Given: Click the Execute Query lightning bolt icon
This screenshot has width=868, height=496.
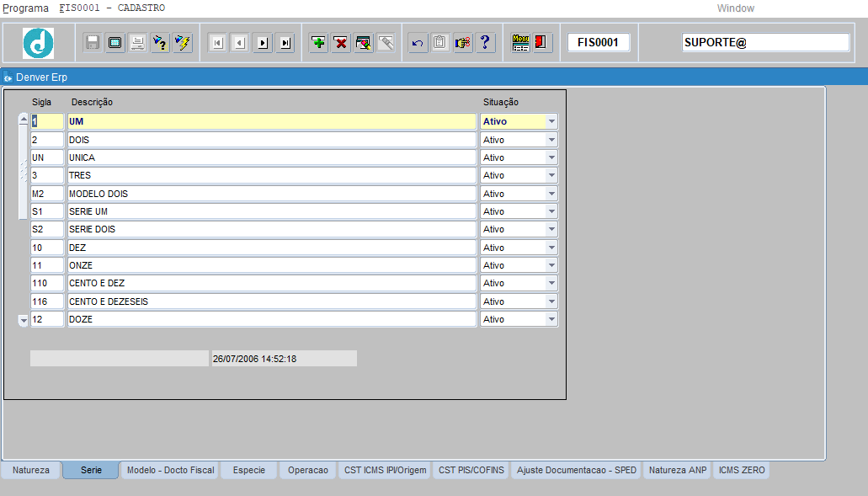Looking at the screenshot, I should (x=182, y=43).
